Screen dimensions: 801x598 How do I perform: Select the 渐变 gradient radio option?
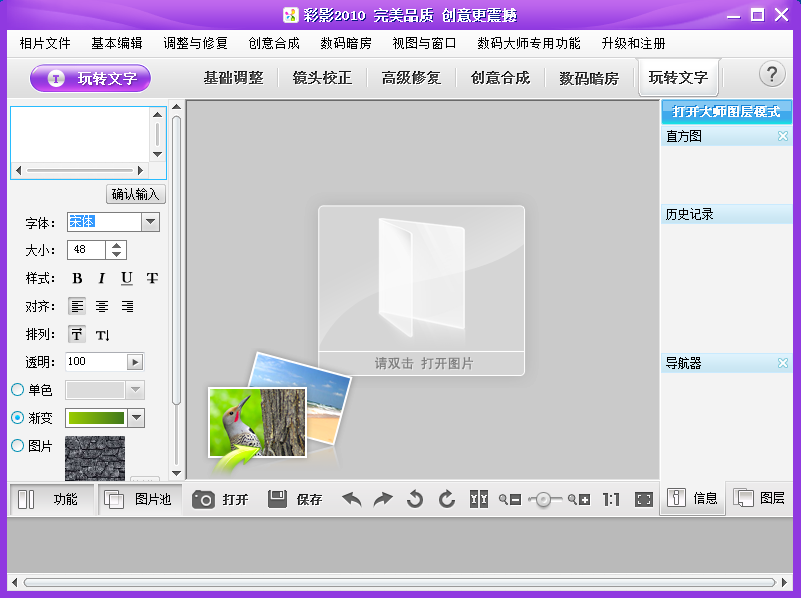18,418
